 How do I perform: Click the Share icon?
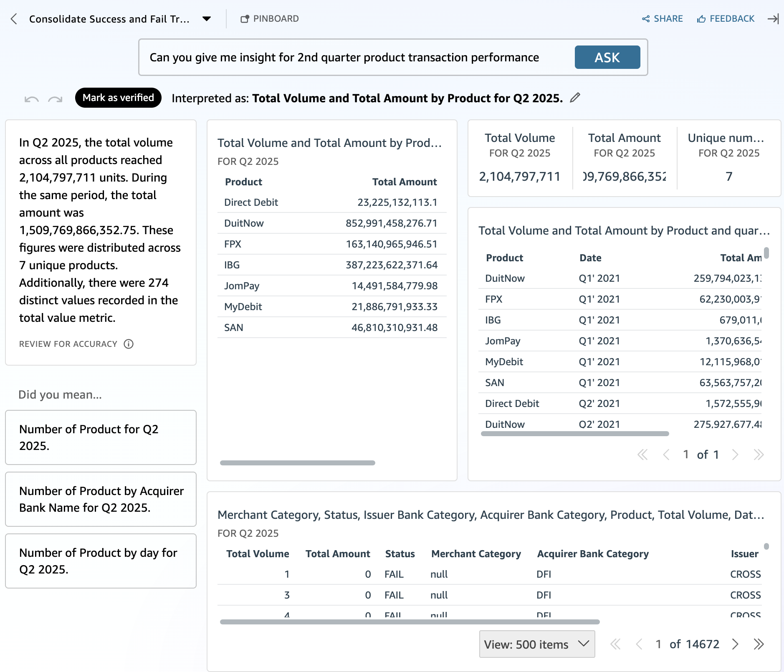[646, 19]
